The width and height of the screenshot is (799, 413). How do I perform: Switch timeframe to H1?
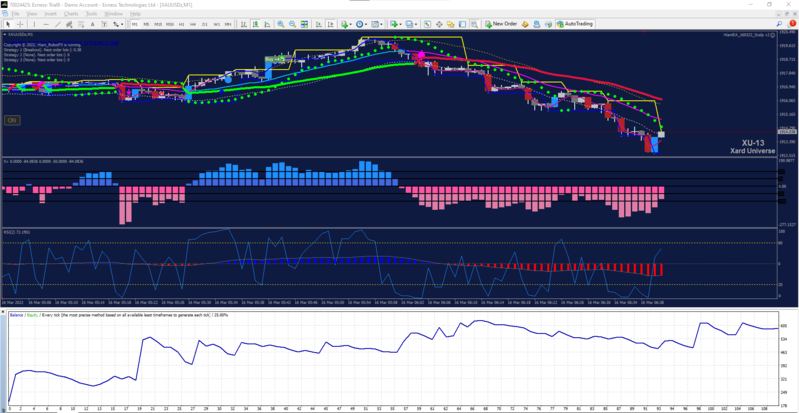coord(181,24)
